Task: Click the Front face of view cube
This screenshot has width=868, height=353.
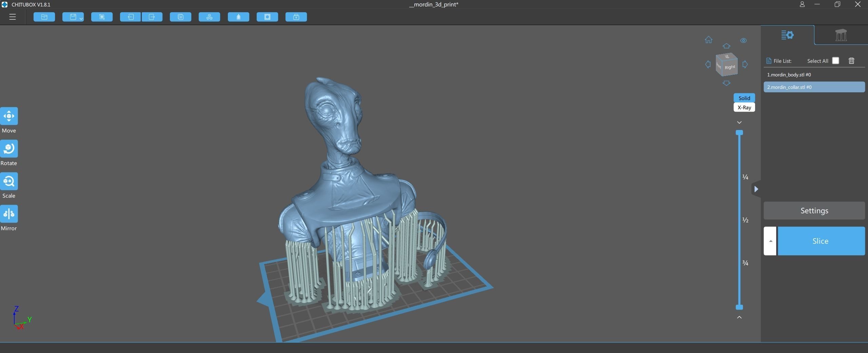Action: coord(719,66)
